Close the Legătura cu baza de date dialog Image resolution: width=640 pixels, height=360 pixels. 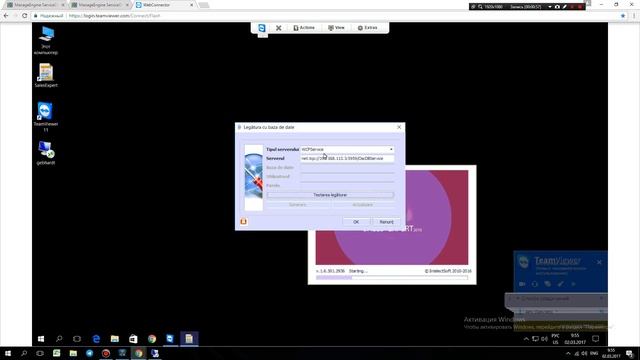point(399,127)
